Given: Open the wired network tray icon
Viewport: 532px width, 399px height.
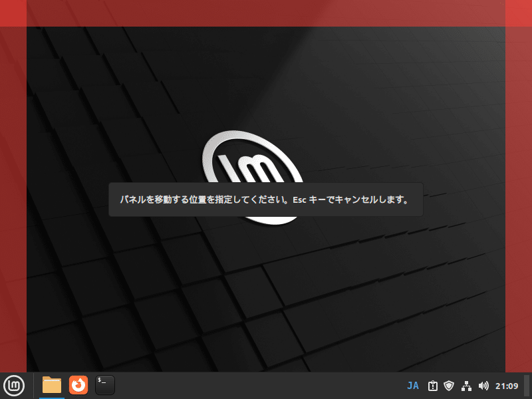Looking at the screenshot, I should coord(467,386).
